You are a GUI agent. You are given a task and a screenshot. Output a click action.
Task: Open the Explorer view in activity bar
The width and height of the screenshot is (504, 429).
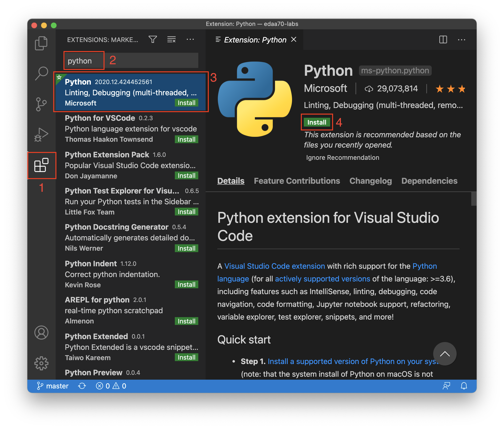point(41,43)
